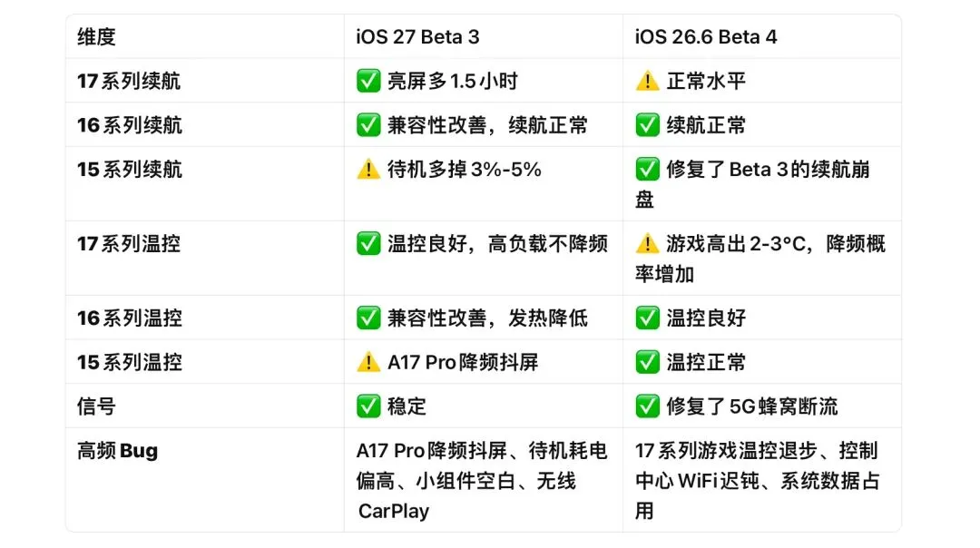The height and width of the screenshot is (548, 980).
Task: Click green check beside 修复了Beta 3的续航崩盘
Action: click(x=647, y=170)
